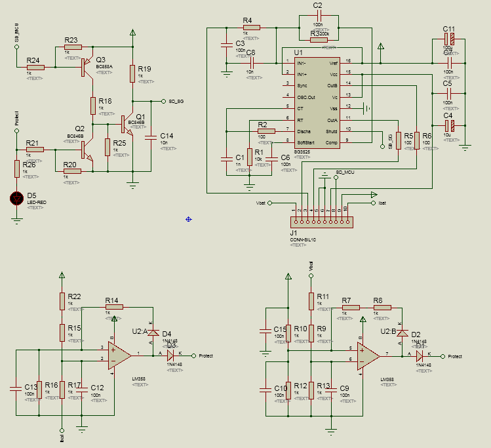Select capacitor C14 symbol
The width and height of the screenshot is (491, 448).
pyautogui.click(x=151, y=138)
